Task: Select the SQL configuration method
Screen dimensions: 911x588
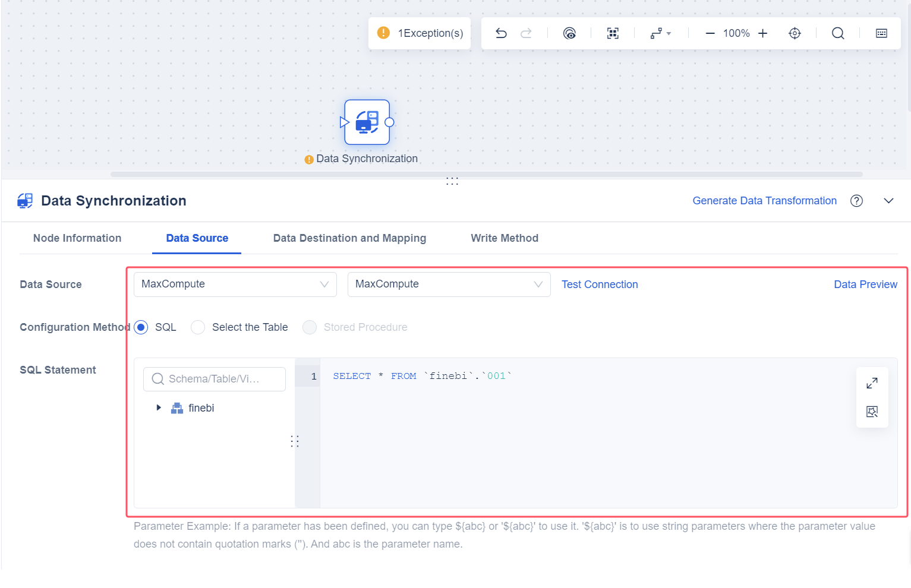Action: tap(141, 327)
